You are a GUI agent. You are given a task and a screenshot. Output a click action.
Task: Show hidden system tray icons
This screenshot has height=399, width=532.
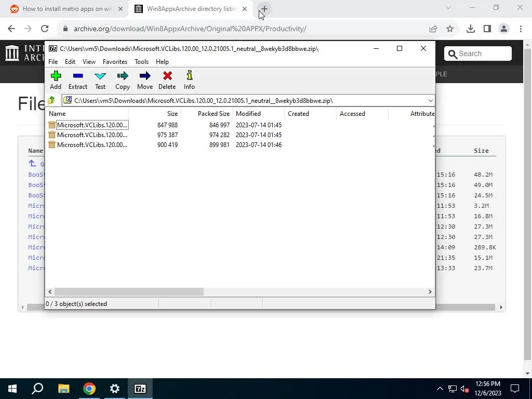click(x=440, y=389)
